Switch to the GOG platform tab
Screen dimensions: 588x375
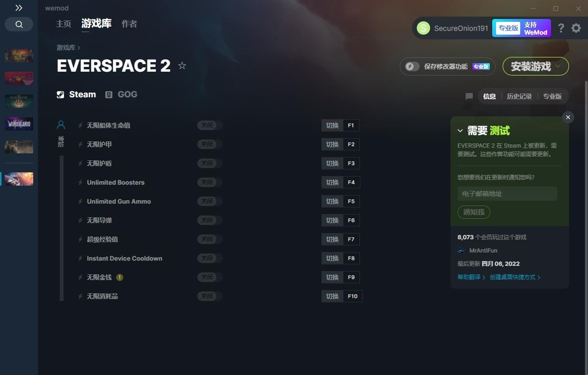pos(121,94)
